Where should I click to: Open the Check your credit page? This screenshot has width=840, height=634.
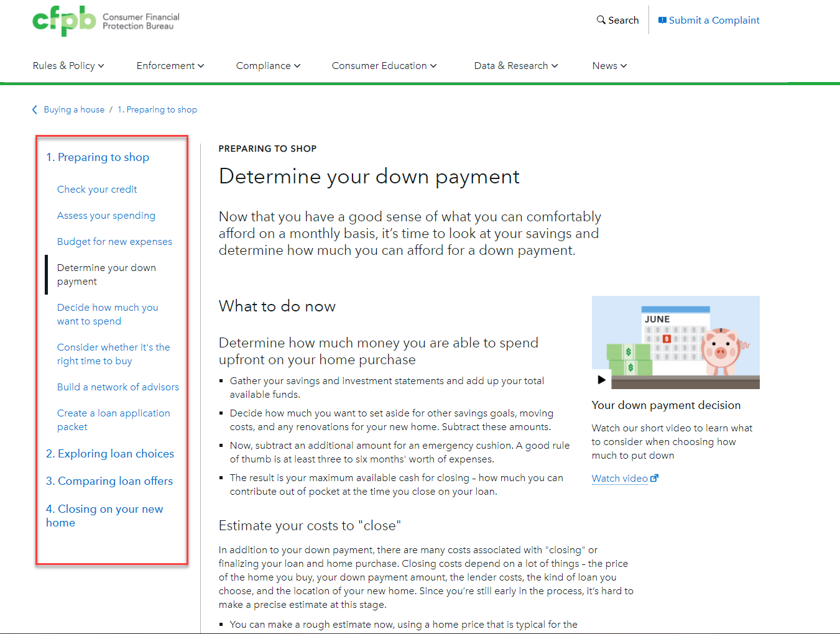point(97,190)
